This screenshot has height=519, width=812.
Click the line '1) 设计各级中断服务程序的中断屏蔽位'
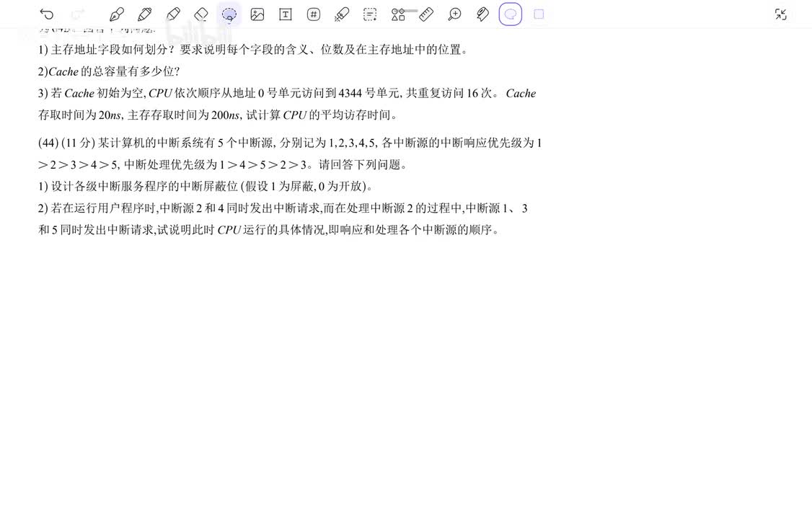pos(205,186)
